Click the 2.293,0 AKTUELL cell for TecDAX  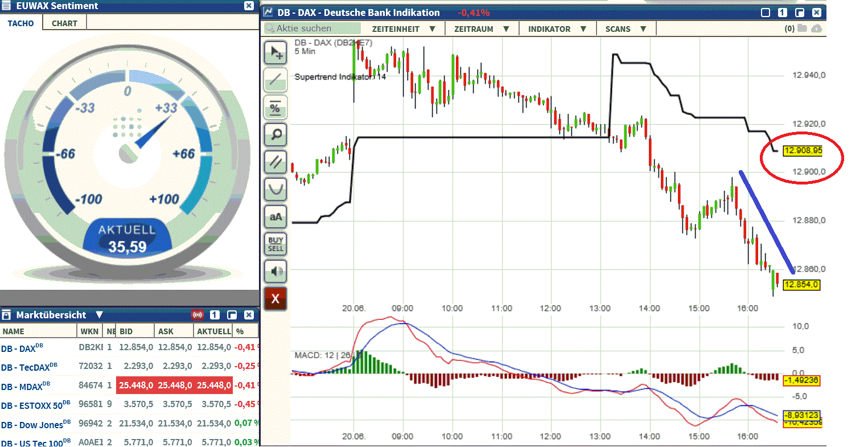click(216, 366)
